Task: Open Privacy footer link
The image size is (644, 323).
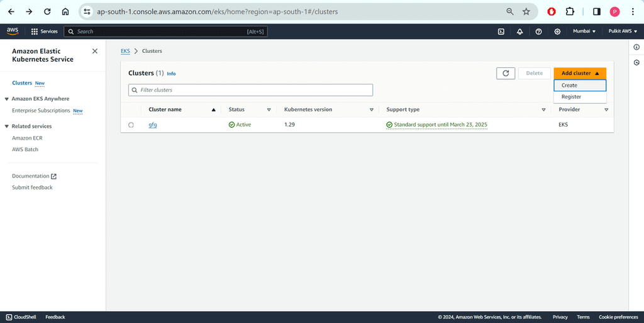Action: tap(560, 317)
